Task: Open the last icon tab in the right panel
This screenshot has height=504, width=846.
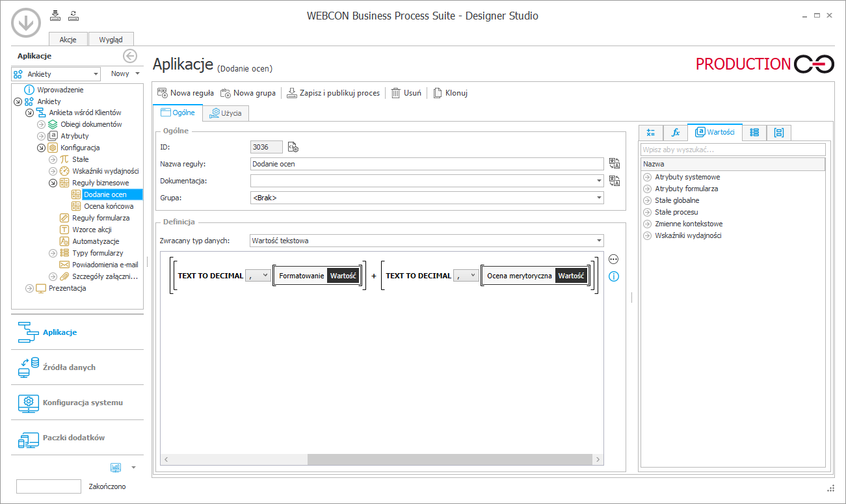Action: (x=779, y=133)
